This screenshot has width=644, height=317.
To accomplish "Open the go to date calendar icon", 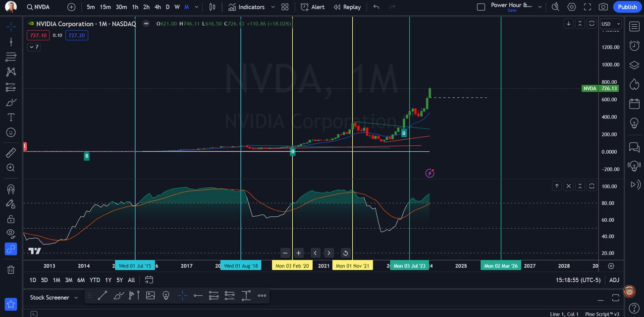I will (149, 280).
